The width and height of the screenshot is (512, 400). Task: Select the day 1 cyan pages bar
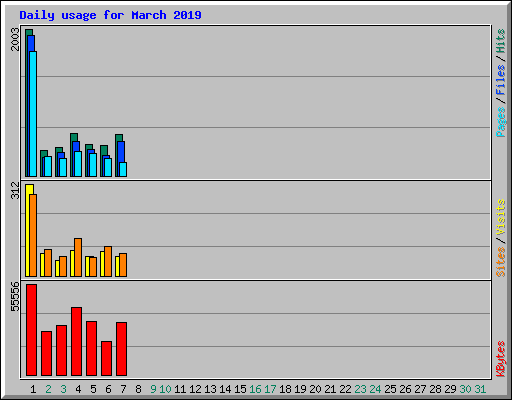33,114
